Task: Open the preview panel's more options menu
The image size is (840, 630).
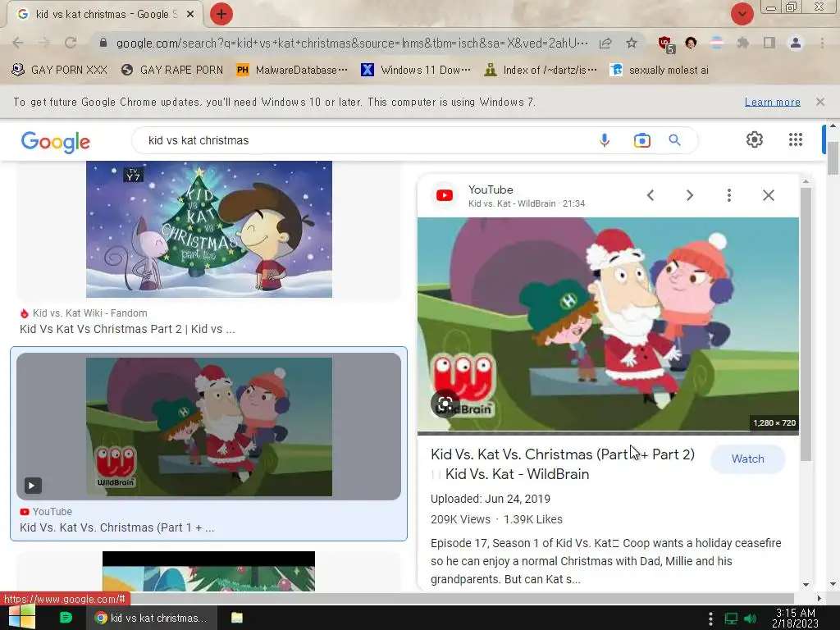Action: click(729, 195)
